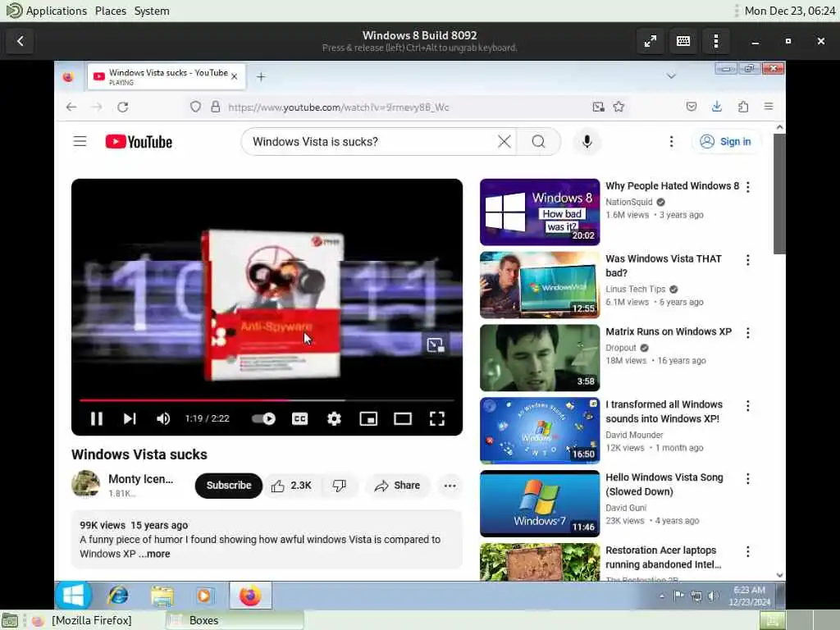The height and width of the screenshot is (630, 840).
Task: Click the red video progress bar
Action: (267, 400)
